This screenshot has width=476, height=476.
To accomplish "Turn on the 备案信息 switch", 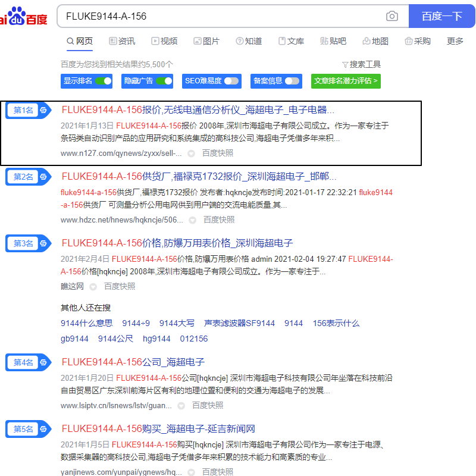I will point(292,81).
